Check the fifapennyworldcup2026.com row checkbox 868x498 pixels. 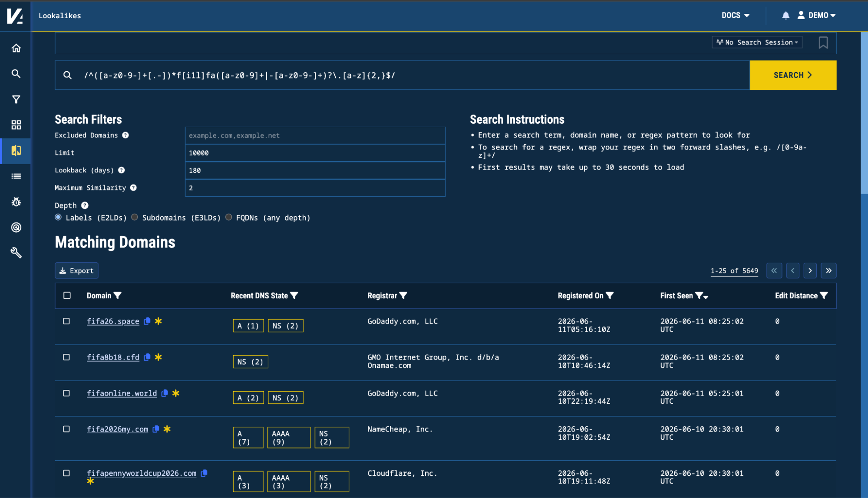(66, 473)
